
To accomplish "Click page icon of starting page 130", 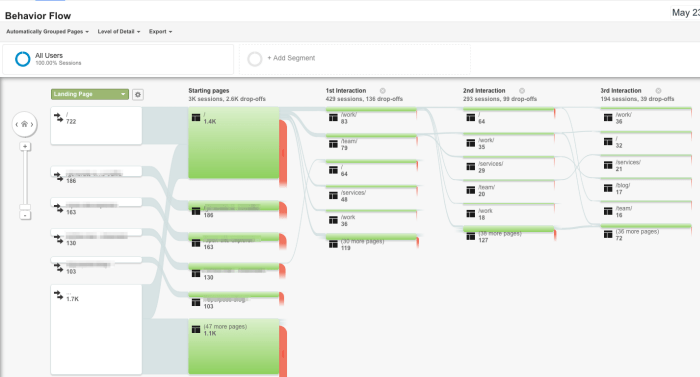I will click(196, 273).
